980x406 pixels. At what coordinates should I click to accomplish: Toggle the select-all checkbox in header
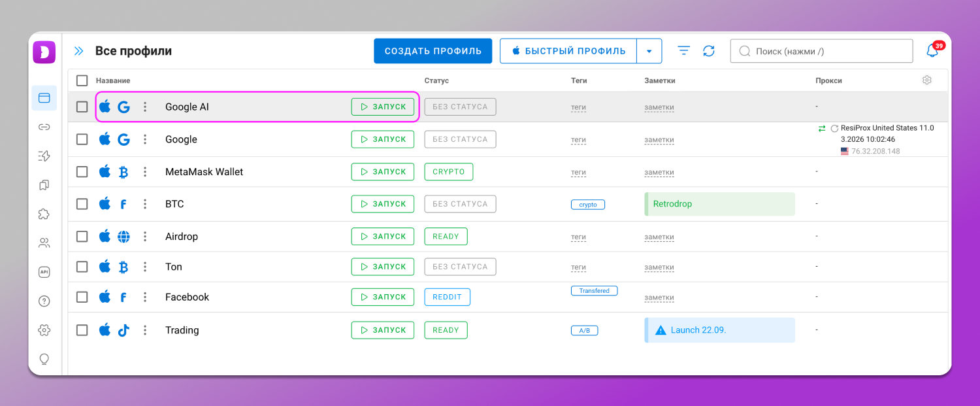tap(82, 80)
